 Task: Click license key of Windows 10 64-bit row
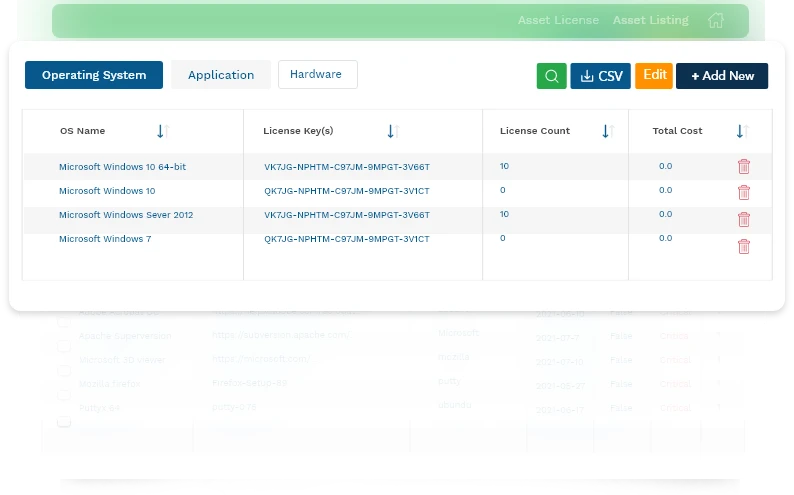click(x=347, y=167)
